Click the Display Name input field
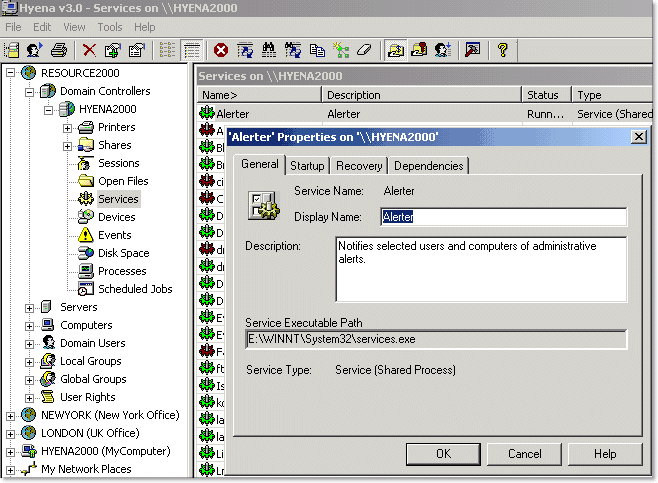 (x=504, y=217)
